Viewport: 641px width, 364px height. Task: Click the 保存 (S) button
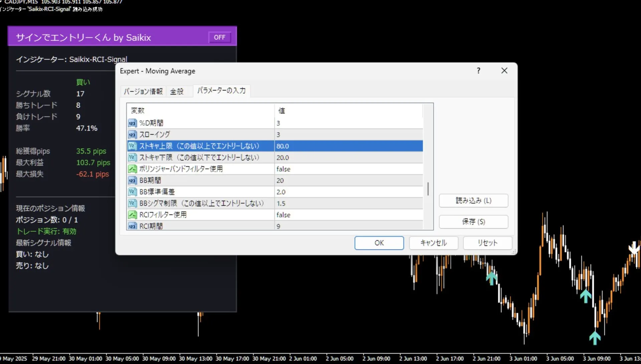473,222
